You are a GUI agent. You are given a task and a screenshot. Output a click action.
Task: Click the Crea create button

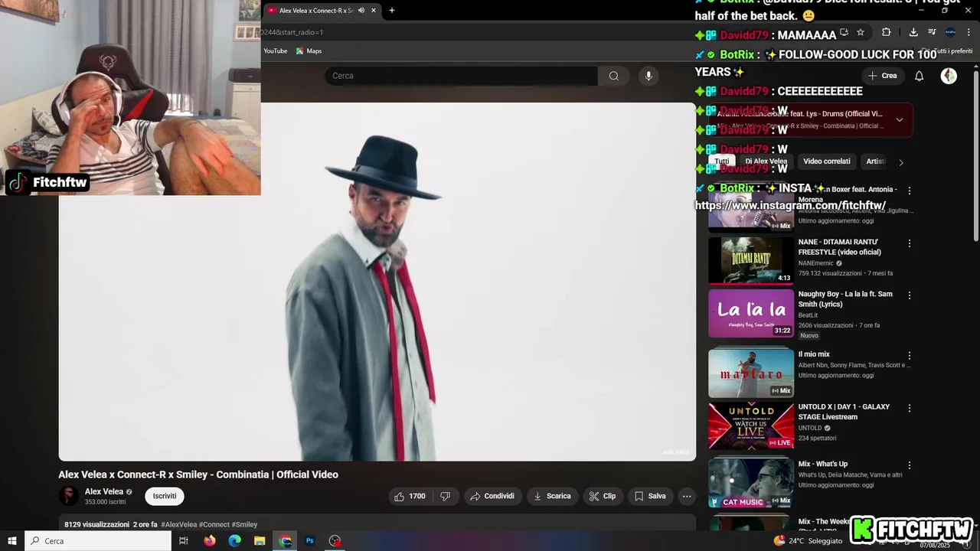(x=882, y=76)
